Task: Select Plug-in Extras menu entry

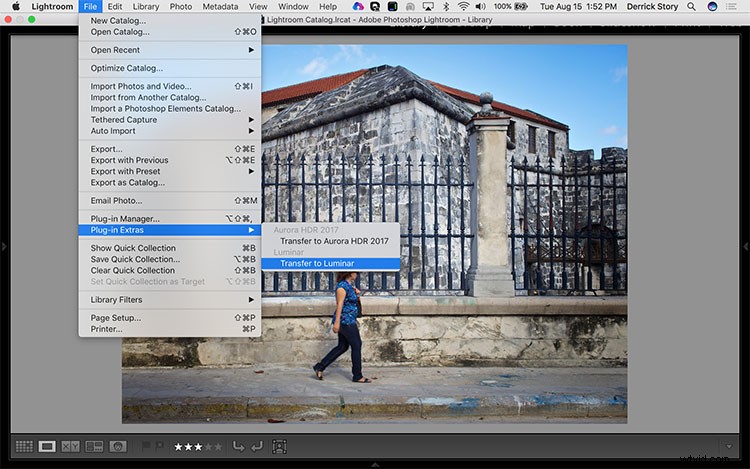Action: pos(170,230)
